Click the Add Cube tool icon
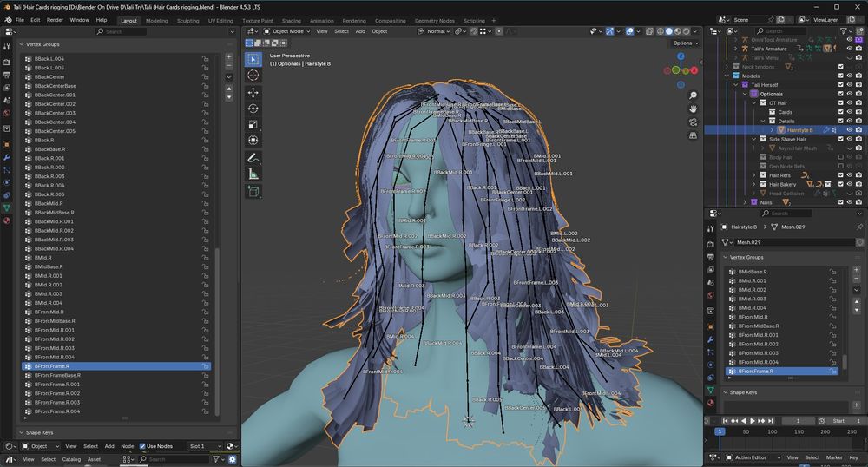 [253, 192]
